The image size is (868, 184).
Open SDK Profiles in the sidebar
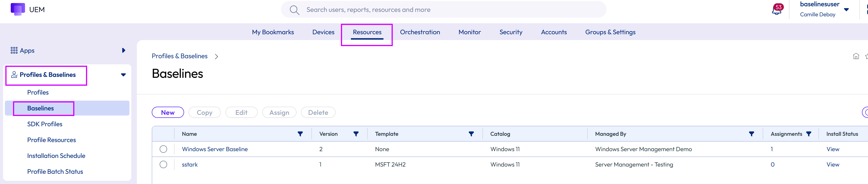pyautogui.click(x=45, y=124)
